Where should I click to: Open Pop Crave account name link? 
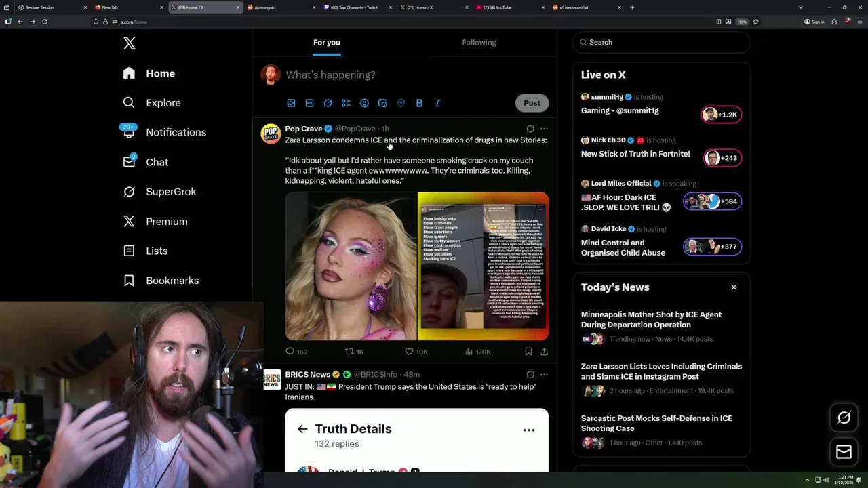tap(304, 129)
